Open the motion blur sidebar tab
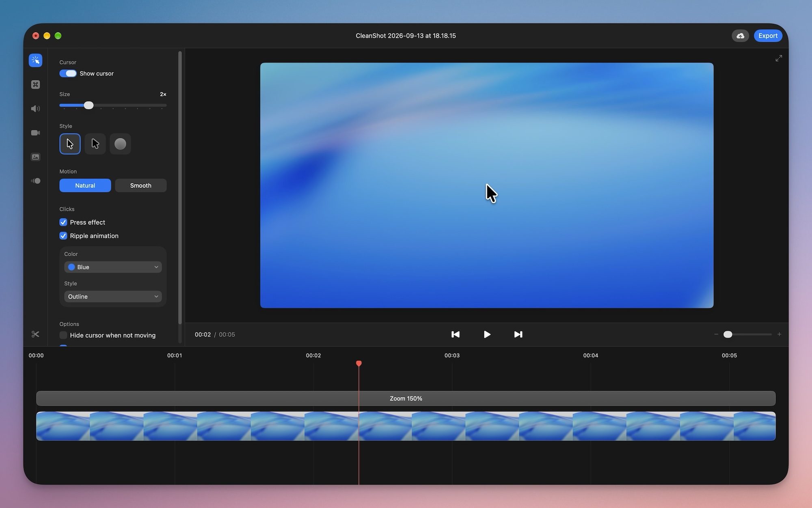Image resolution: width=812 pixels, height=508 pixels. pos(35,181)
